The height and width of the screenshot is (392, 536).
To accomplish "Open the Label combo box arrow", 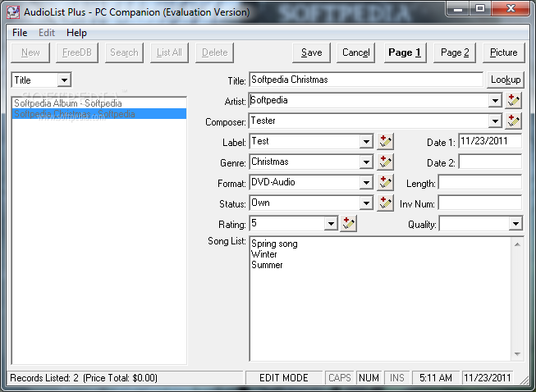I will tap(366, 141).
